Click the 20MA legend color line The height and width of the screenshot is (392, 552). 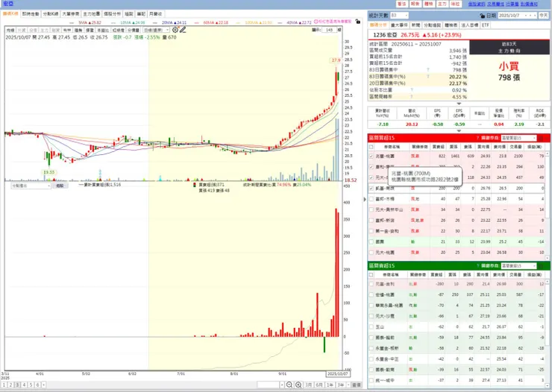[x=155, y=22]
